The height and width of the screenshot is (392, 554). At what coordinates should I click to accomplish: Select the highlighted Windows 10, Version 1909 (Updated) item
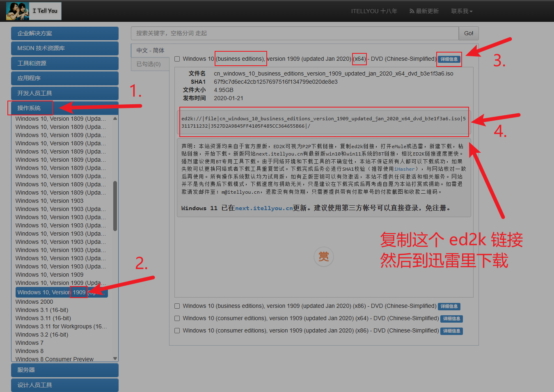[x=62, y=292]
